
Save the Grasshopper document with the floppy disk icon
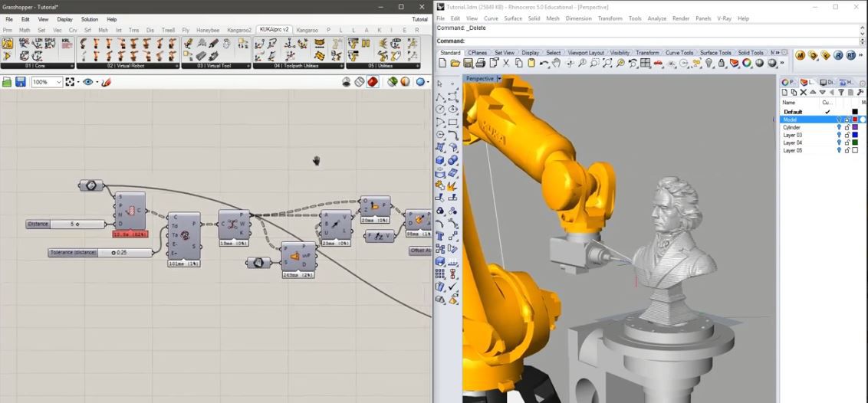coord(21,82)
